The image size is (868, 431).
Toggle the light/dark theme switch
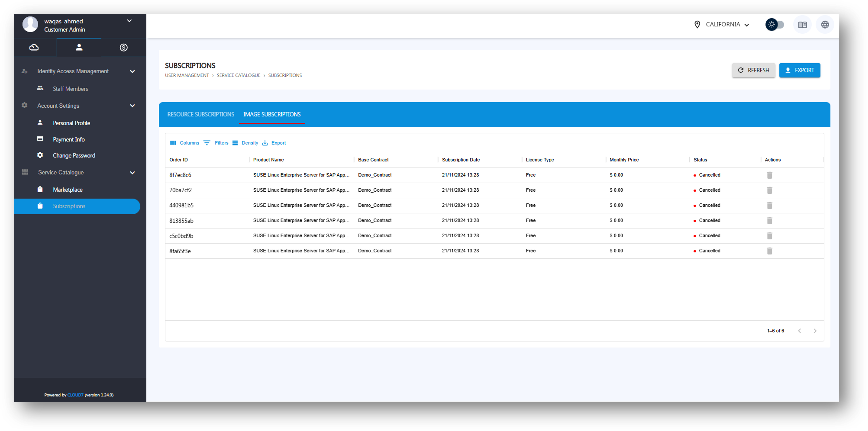[x=775, y=25]
